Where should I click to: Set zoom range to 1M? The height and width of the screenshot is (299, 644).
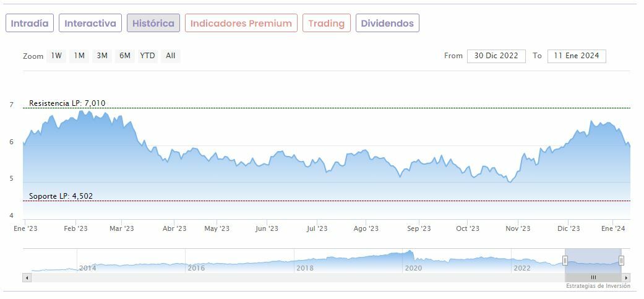tap(79, 56)
